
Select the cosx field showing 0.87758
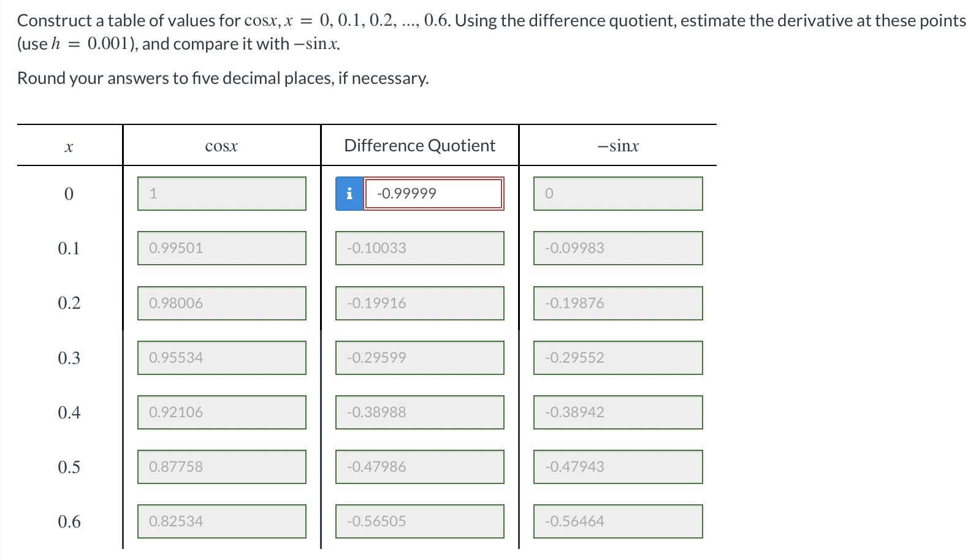pyautogui.click(x=222, y=467)
